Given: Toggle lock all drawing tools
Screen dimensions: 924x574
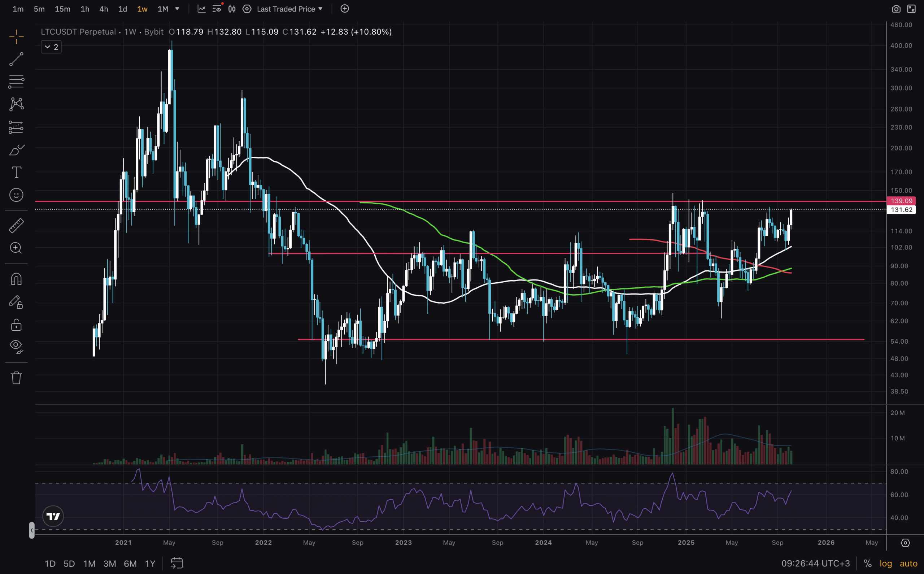Looking at the screenshot, I should (x=16, y=325).
